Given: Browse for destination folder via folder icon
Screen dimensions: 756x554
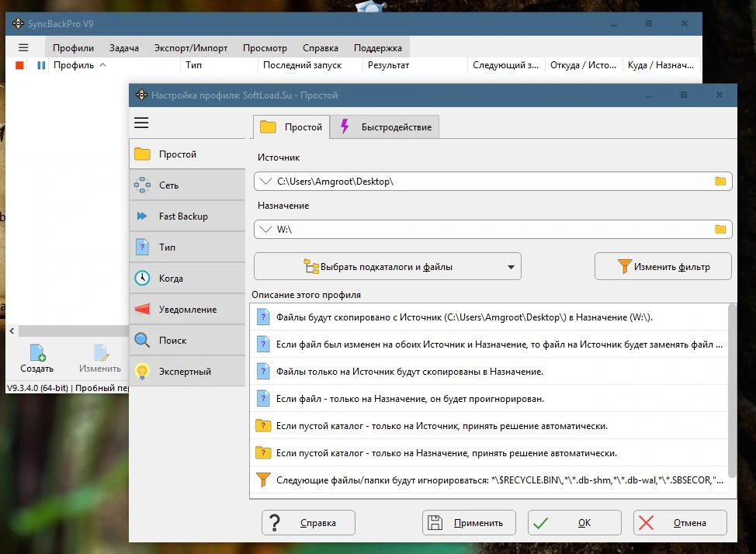Looking at the screenshot, I should 720,230.
